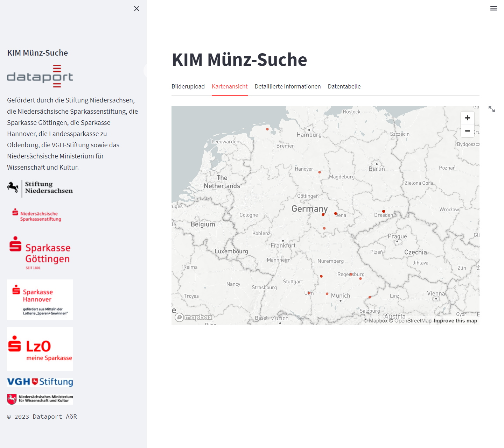Expand the map to fullscreen

tap(492, 109)
